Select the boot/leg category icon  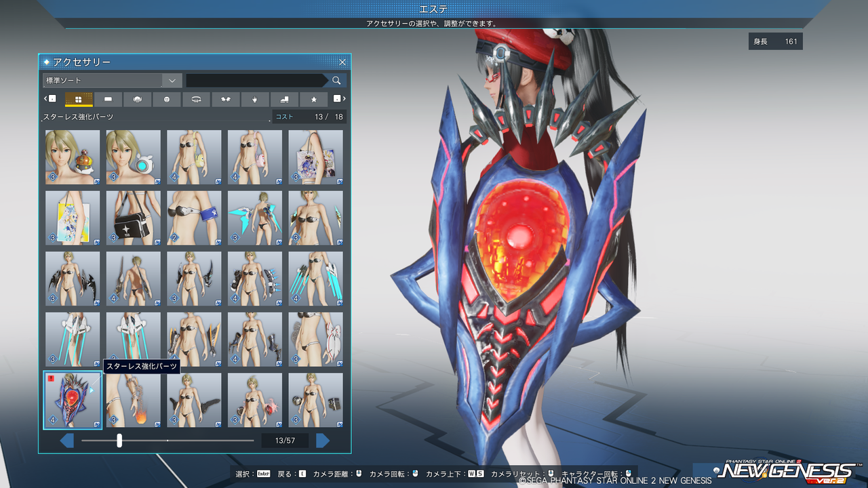pyautogui.click(x=284, y=100)
